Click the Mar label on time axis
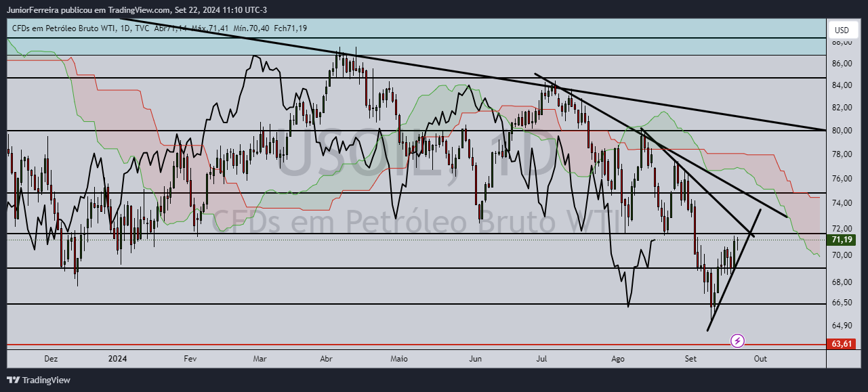This screenshot has height=392, width=868. coord(260,359)
